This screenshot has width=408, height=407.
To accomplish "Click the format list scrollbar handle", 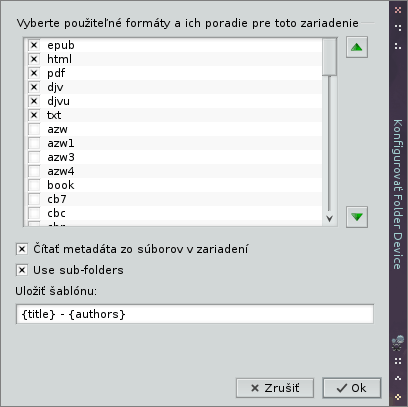I will pyautogui.click(x=329, y=57).
